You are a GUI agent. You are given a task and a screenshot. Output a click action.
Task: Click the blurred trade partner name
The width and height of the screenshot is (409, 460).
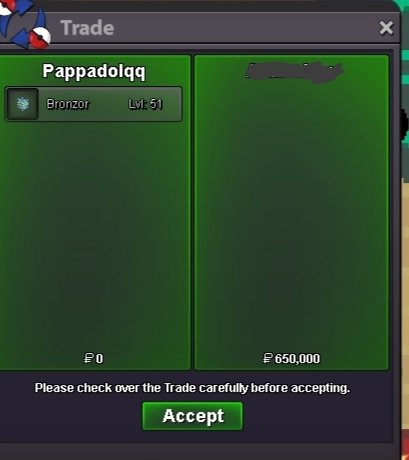294,71
